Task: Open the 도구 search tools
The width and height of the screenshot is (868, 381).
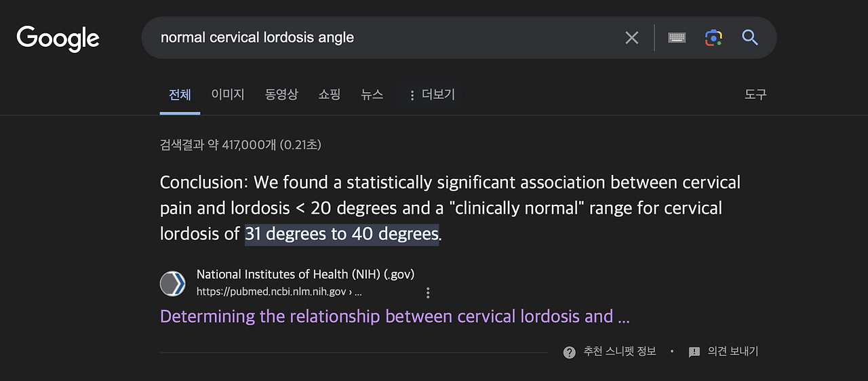Action: point(755,95)
